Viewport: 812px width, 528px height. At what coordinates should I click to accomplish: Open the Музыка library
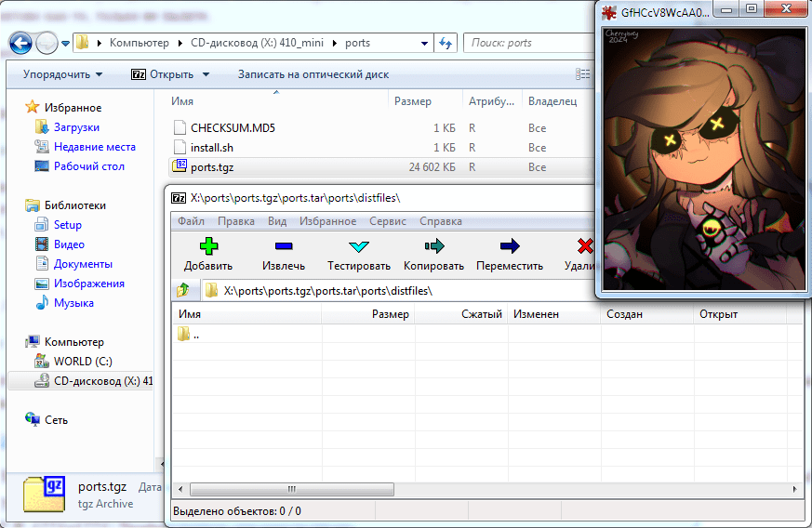[x=73, y=303]
